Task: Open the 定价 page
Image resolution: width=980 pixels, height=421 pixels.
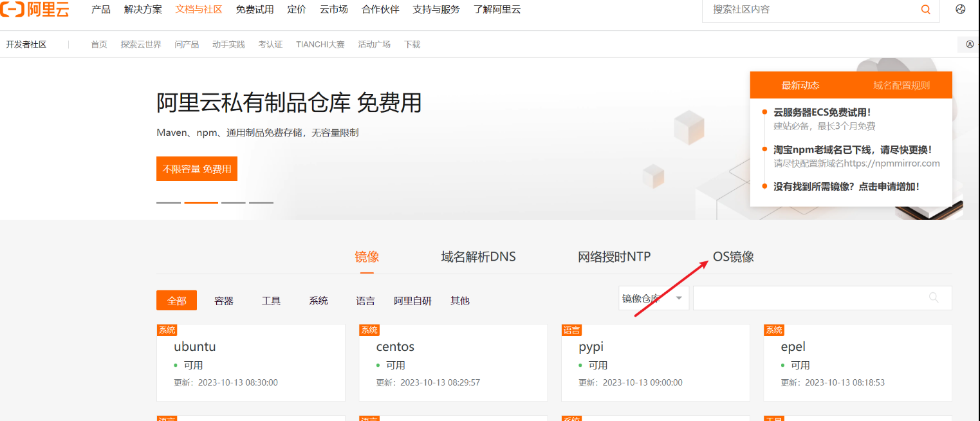Action: 297,10
